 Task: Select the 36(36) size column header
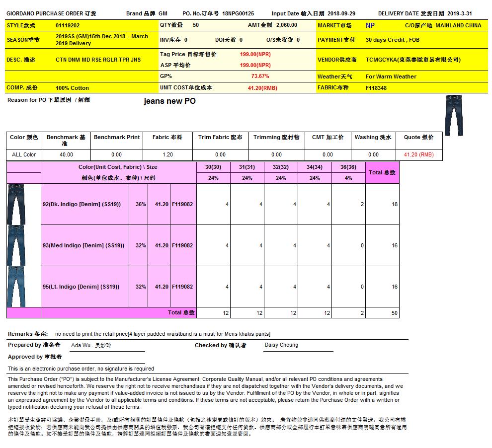(x=348, y=167)
